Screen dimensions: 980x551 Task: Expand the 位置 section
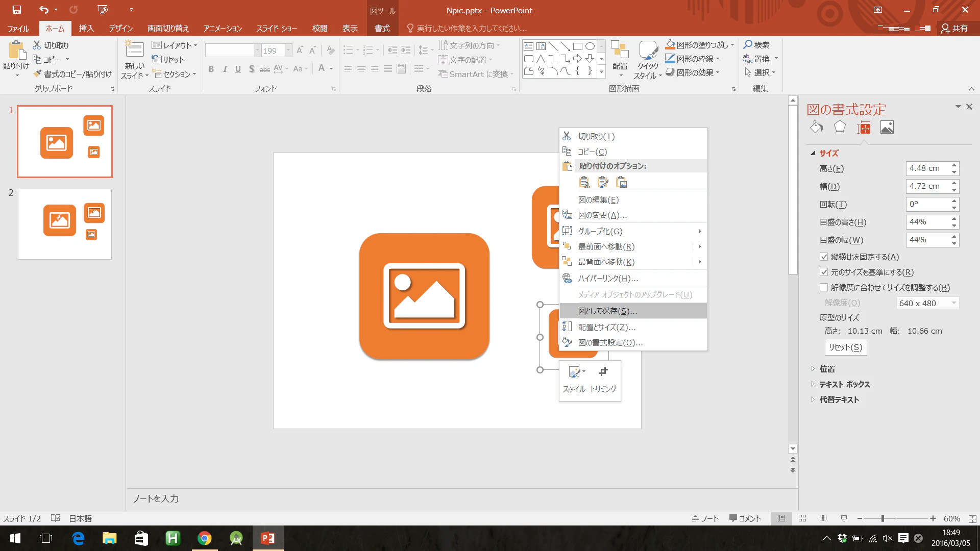click(827, 369)
